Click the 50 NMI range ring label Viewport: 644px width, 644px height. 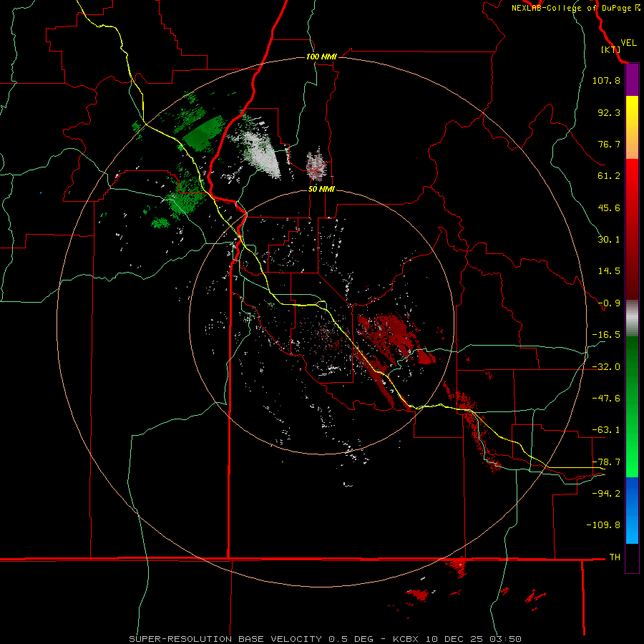pos(321,189)
